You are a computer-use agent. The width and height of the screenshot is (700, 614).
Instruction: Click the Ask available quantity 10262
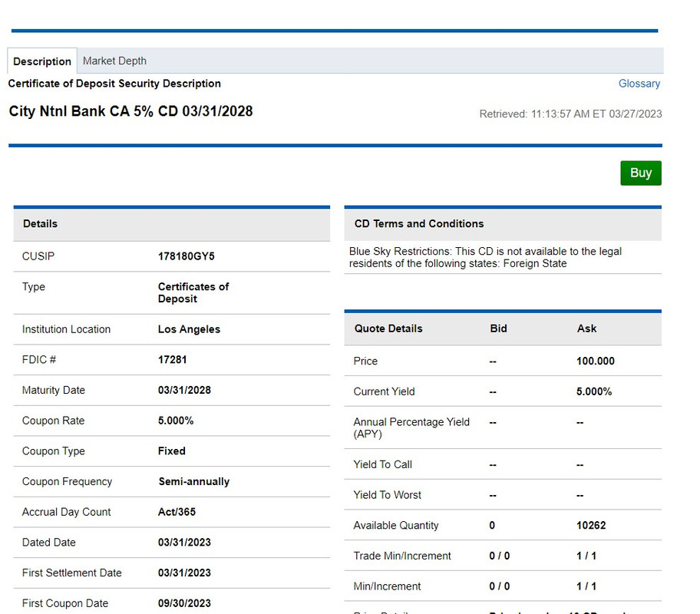591,525
